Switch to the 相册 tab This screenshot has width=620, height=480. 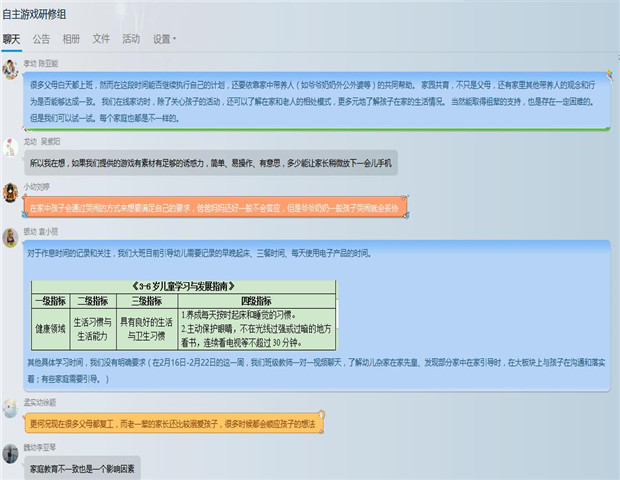click(71, 39)
